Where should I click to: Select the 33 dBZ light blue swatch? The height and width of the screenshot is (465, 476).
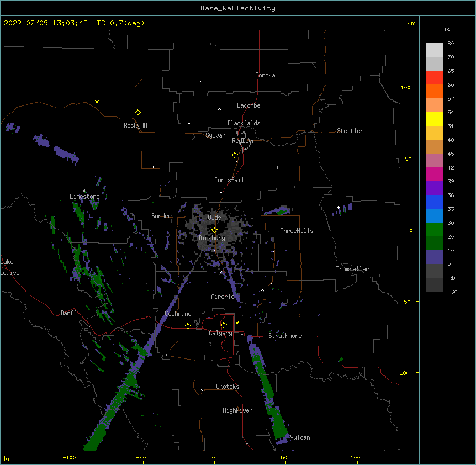434,216
